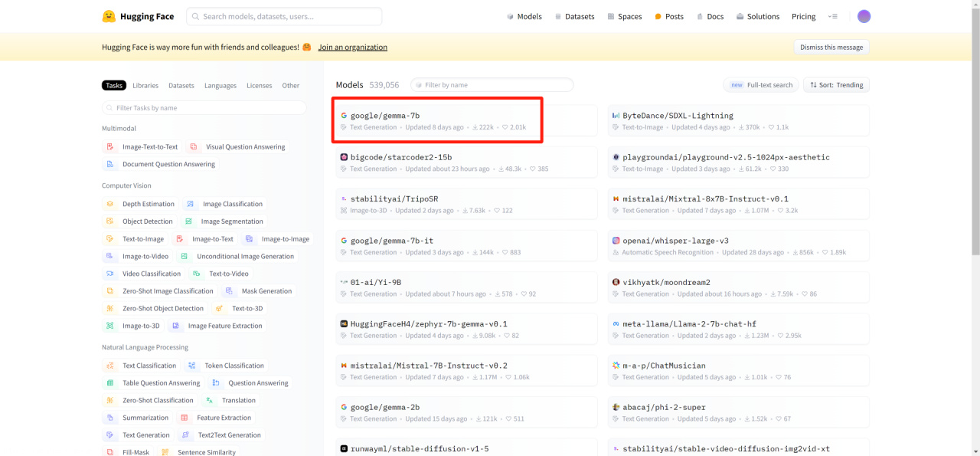Screen dimensions: 980x456
Task: Choose the Text-to-3D task tag
Action: tap(240, 309)
